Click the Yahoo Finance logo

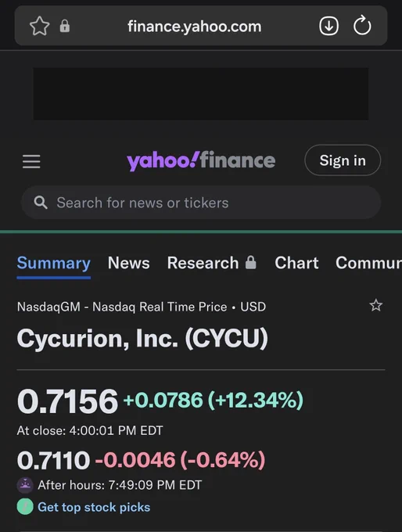201,160
